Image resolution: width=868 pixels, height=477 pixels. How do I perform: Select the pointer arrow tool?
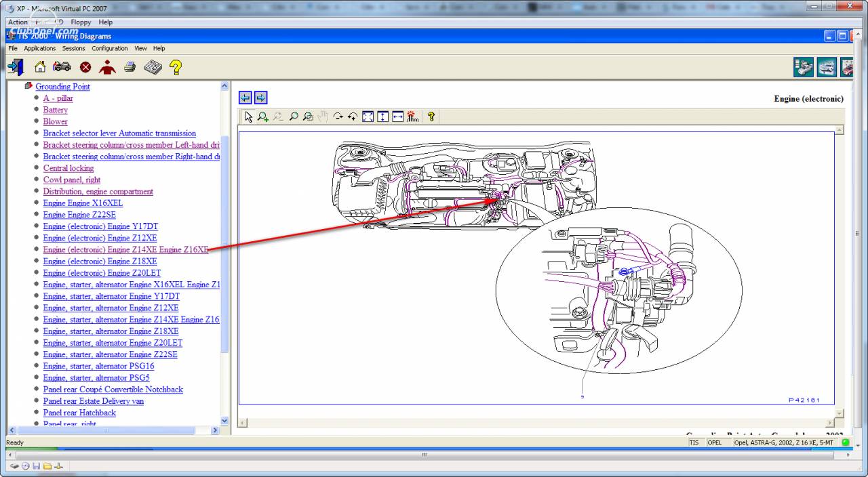(x=248, y=117)
